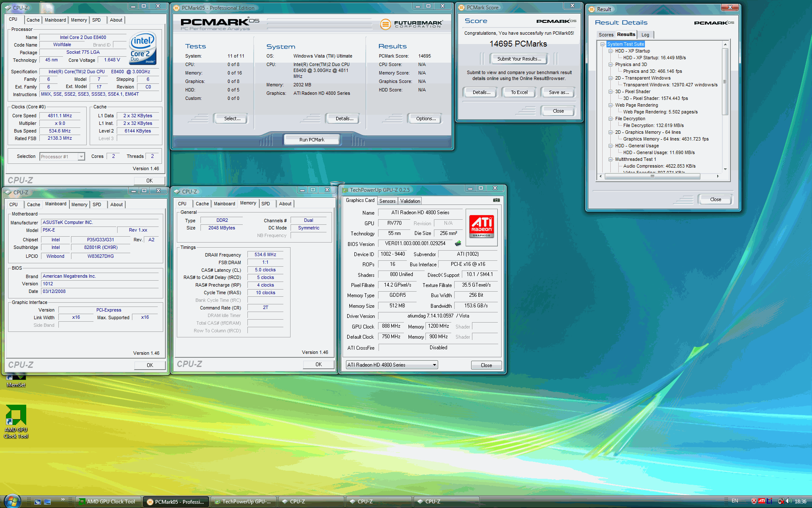Expand the quick launch overflow chevron
The width and height of the screenshot is (812, 508).
tap(63, 499)
